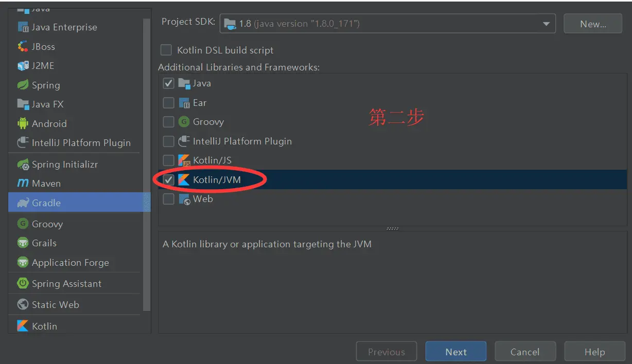This screenshot has height=364, width=632.
Task: Click the SDK folder icon in dropdown
Action: pos(230,24)
